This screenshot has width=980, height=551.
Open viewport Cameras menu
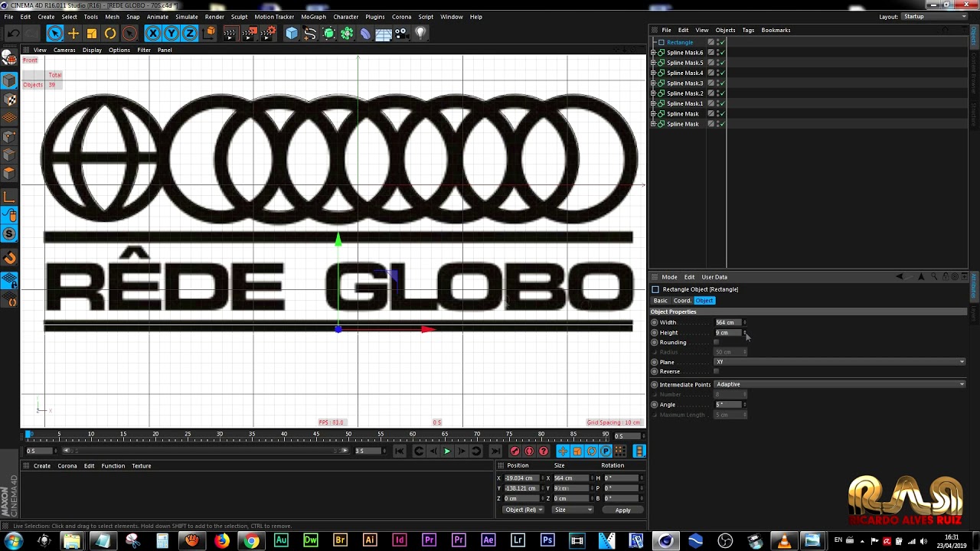tap(64, 50)
